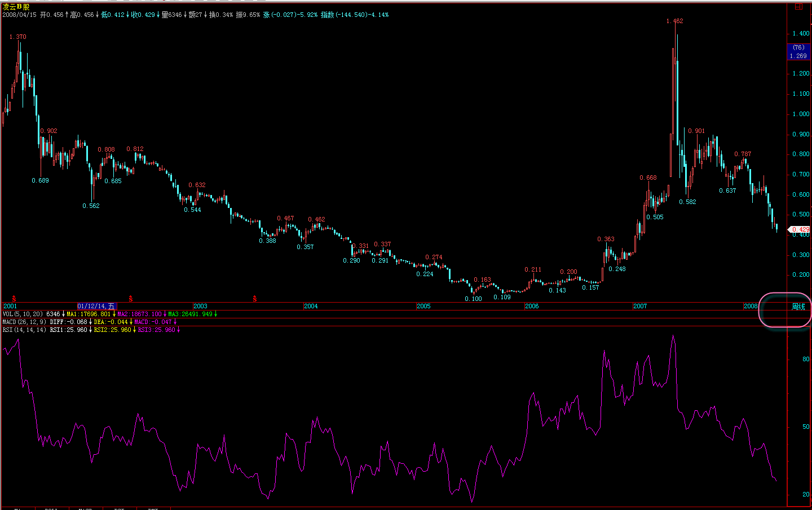Select the RSI(14,14,14) indicator header
Screen dimensions: 812x510
[x=24, y=330]
